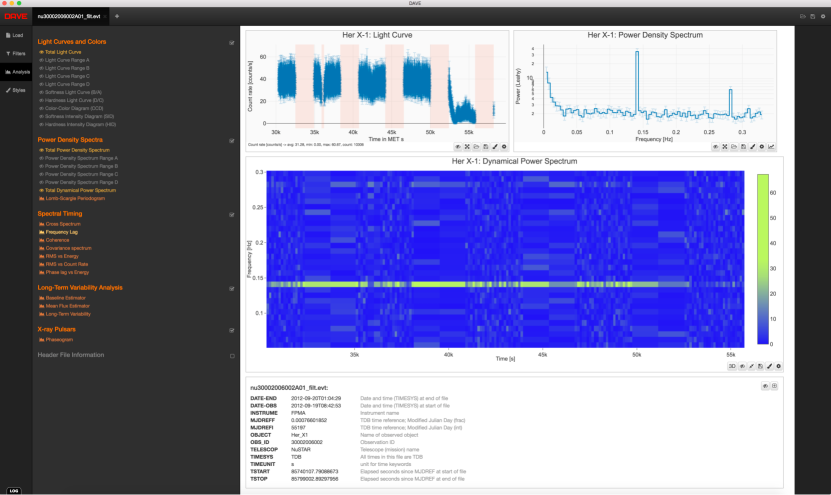Expand the header information panel
The height and width of the screenshot is (495, 831).
tap(774, 386)
